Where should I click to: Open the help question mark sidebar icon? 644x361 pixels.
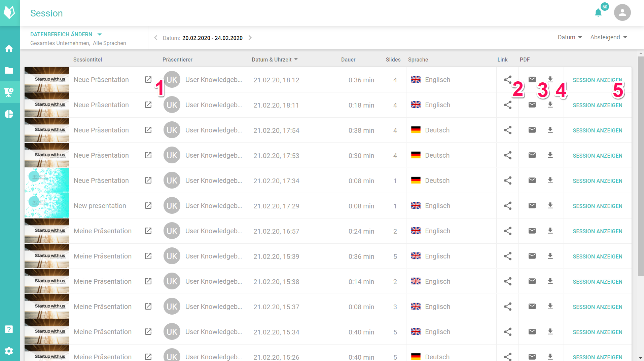pyautogui.click(x=9, y=329)
